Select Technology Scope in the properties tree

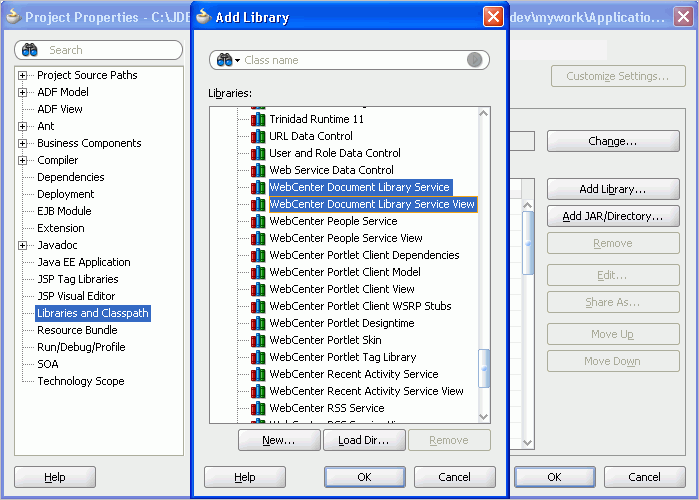point(81,381)
